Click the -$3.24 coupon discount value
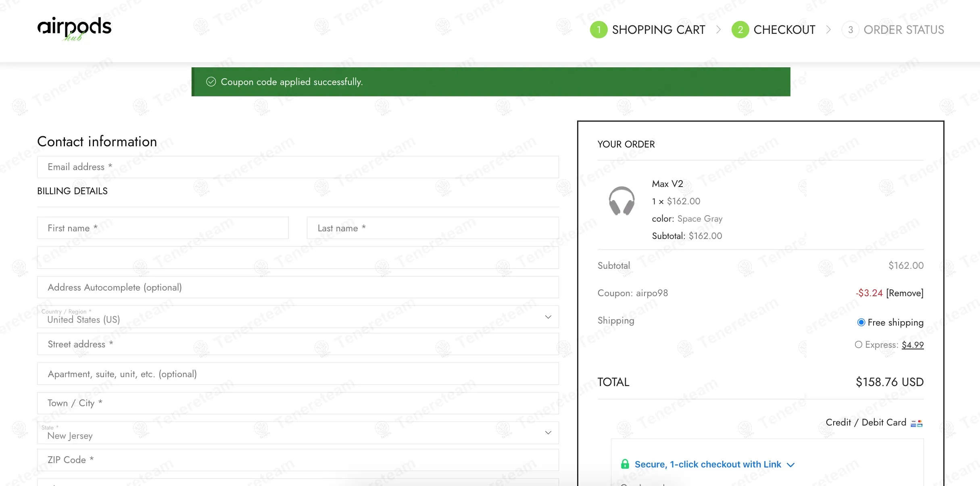 869,293
